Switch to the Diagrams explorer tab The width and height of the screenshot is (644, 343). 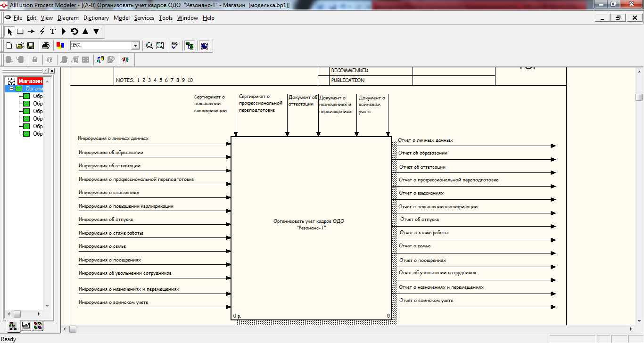25,325
